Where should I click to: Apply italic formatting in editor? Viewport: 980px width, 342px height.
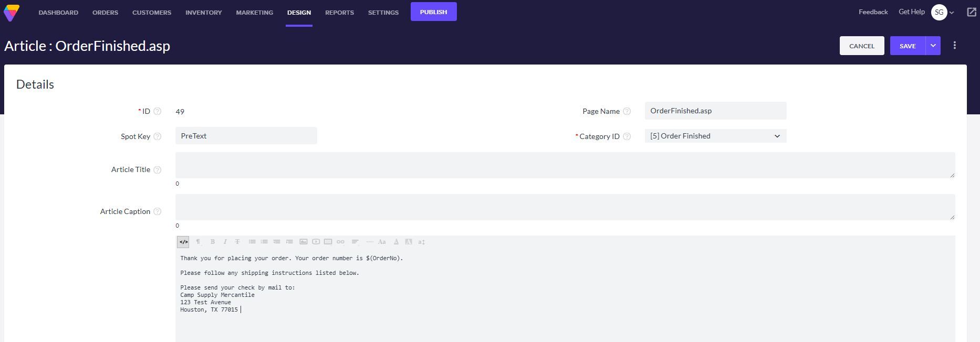[x=225, y=242]
